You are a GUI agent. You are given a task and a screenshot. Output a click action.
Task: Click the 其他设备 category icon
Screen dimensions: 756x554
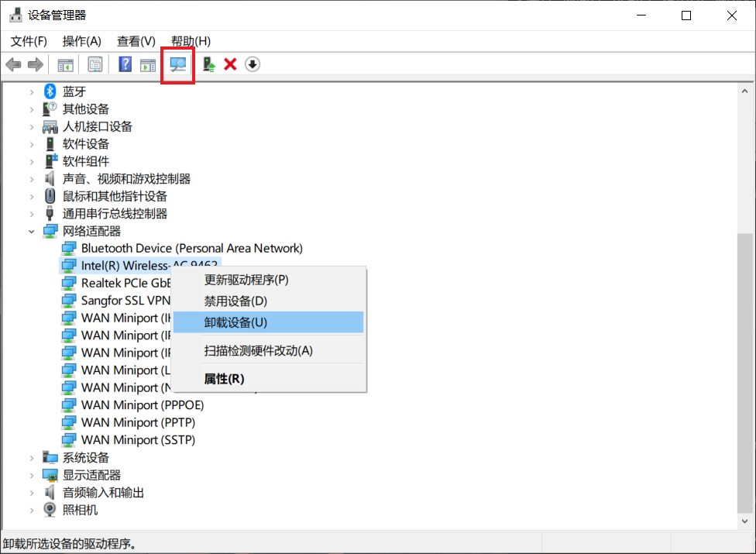coord(50,109)
